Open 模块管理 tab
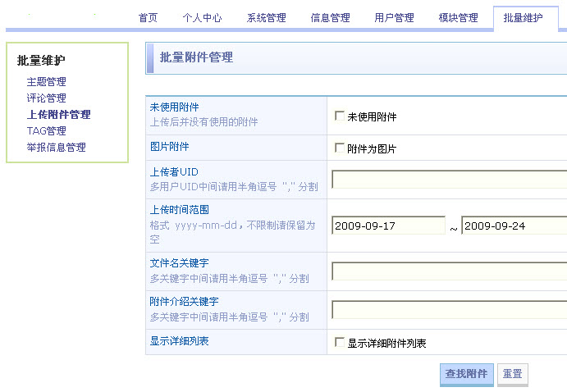Screen dimensions: 567x392 (x=458, y=18)
